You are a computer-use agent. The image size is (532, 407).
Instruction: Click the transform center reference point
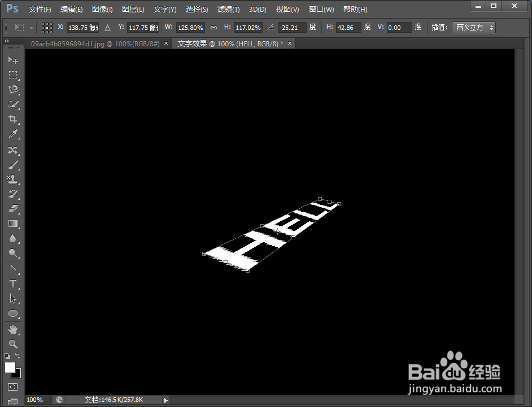(x=277, y=231)
